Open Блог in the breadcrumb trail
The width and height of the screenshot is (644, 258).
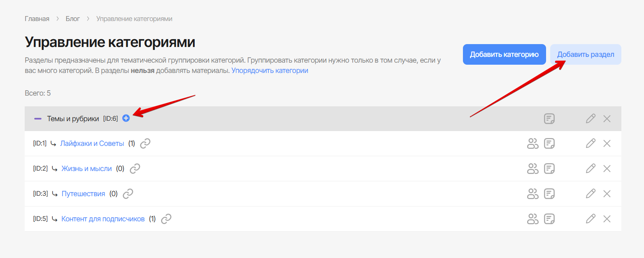(73, 19)
